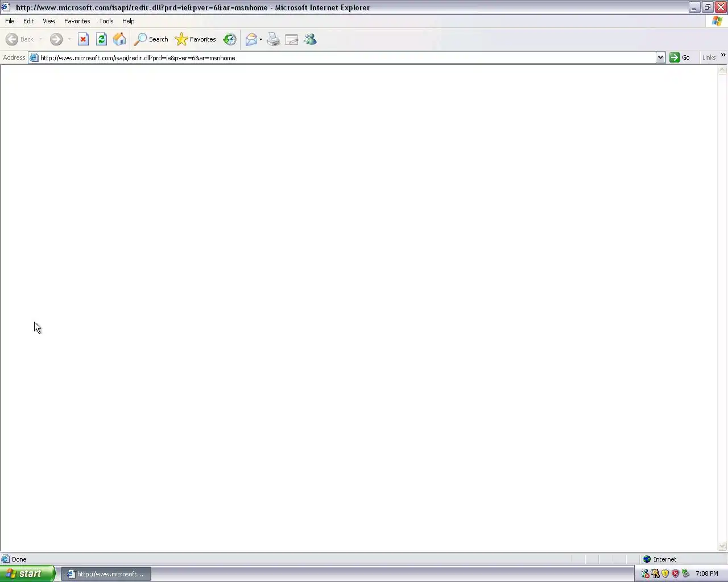Open the Windows Start menu
This screenshot has width=728, height=582.
pyautogui.click(x=27, y=573)
